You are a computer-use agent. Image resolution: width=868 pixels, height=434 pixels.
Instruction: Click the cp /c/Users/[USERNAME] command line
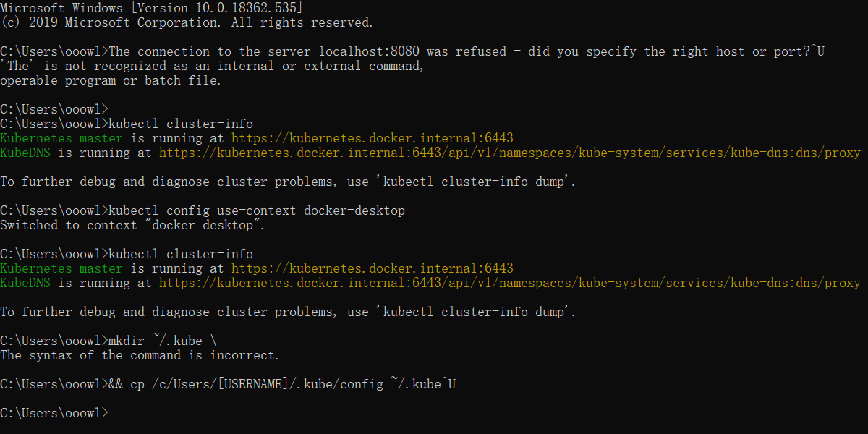pos(282,384)
